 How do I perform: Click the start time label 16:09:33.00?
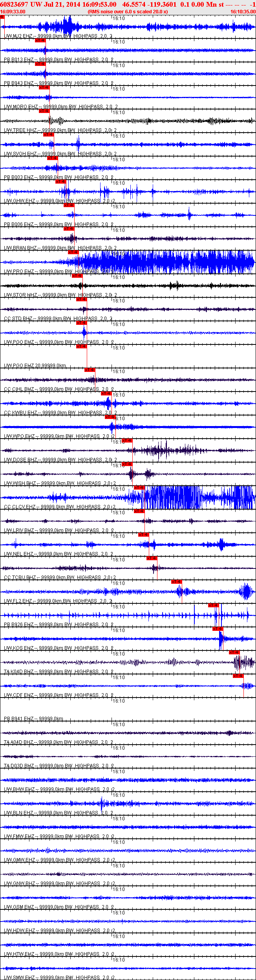click(x=13, y=12)
